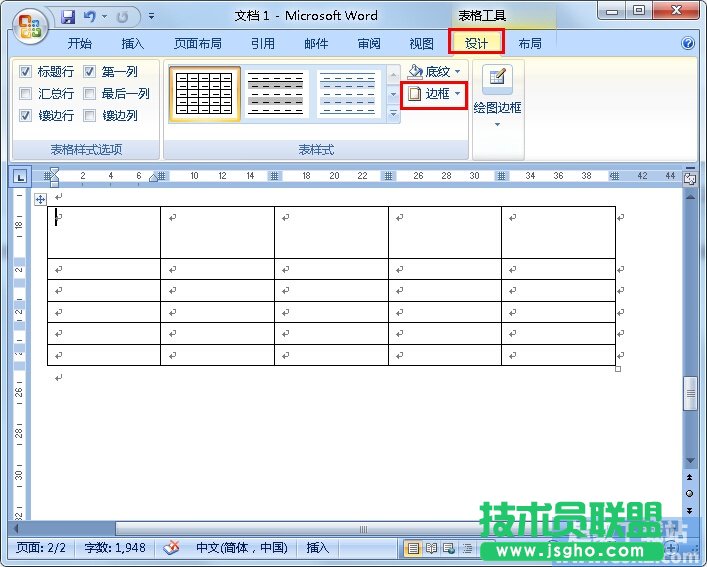This screenshot has width=707, height=567.
Task: Click the ruler tab selector icon
Action: pos(20,176)
